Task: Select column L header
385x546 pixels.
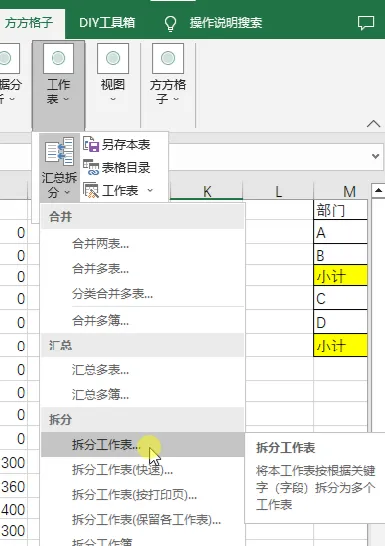Action: tap(278, 191)
